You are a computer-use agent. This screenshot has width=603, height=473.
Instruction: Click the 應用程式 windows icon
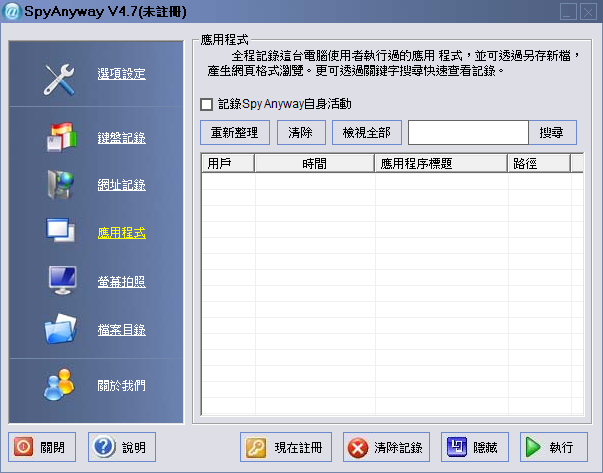[60, 232]
